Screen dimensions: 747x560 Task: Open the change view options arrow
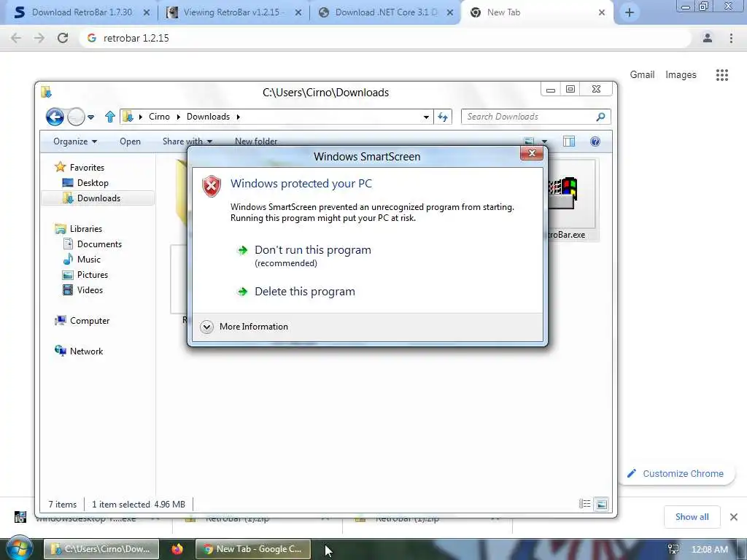coord(544,141)
